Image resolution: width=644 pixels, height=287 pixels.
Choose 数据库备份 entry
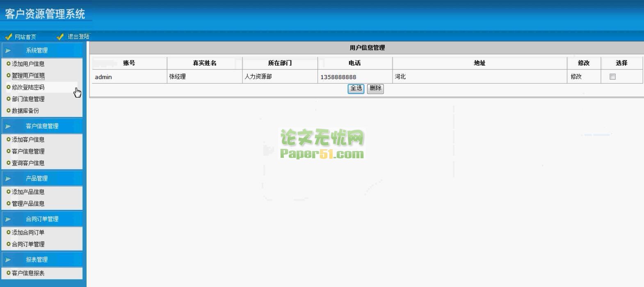(25, 111)
